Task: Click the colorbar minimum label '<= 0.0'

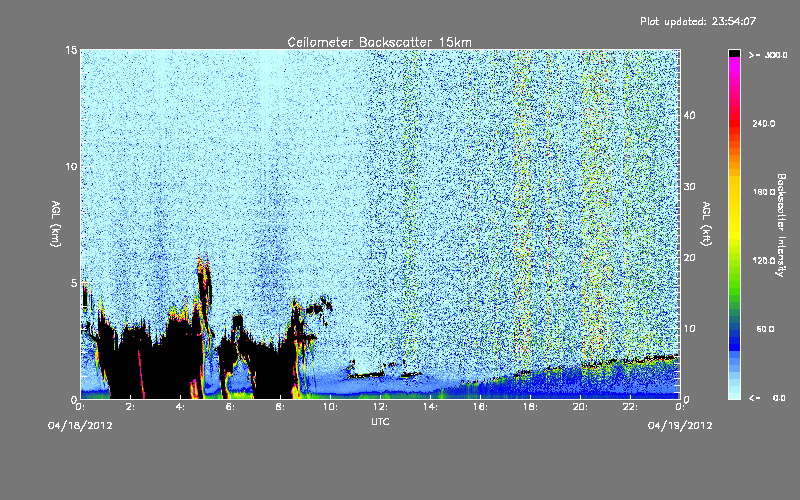Action: click(767, 398)
